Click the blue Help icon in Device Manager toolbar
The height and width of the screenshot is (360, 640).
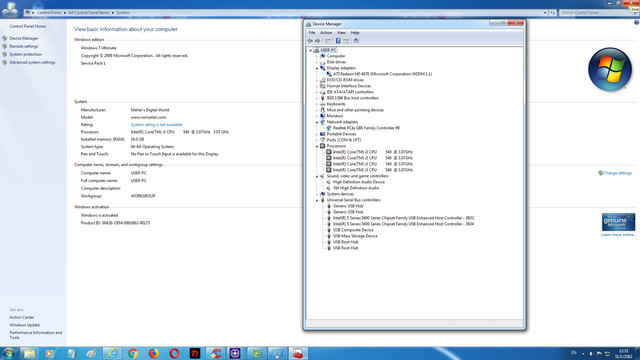tap(338, 41)
